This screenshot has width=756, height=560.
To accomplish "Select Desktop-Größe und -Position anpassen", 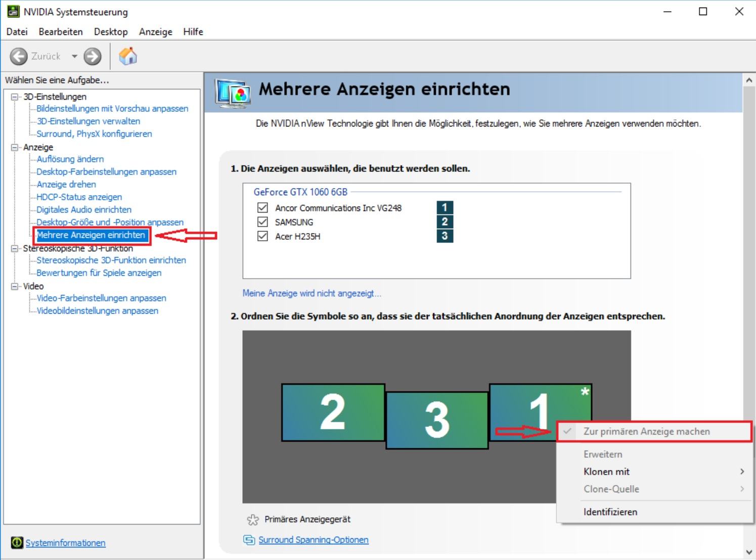I will (x=110, y=223).
